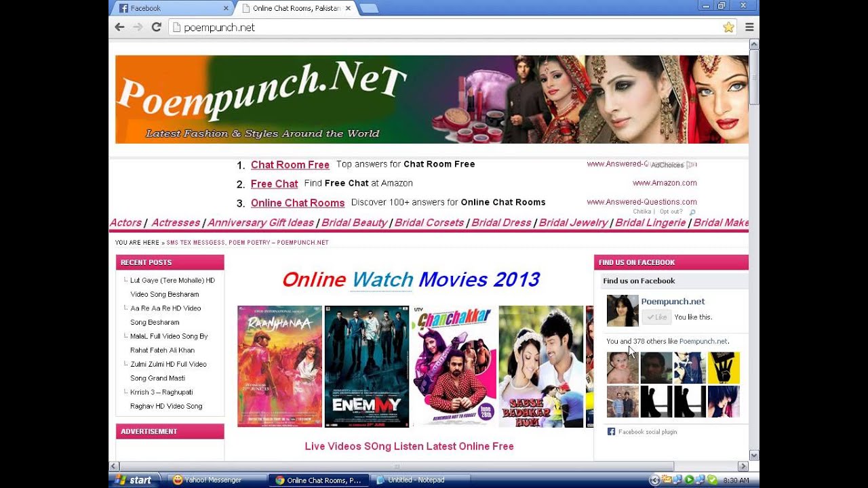Open the Raanjhanaa movie poster

click(279, 366)
